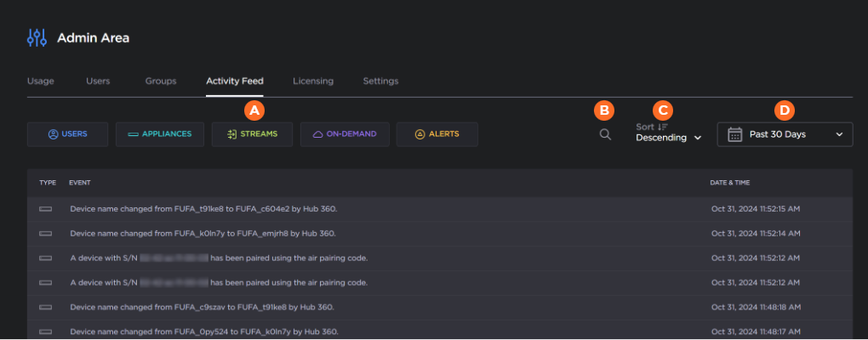868x340 pixels.
Task: Select the Groups tab
Action: tap(161, 82)
